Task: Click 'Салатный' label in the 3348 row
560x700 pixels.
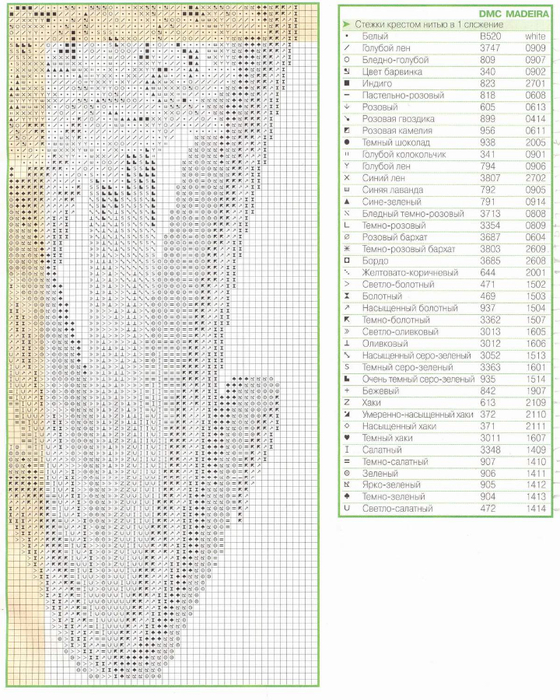Action: pos(382,450)
